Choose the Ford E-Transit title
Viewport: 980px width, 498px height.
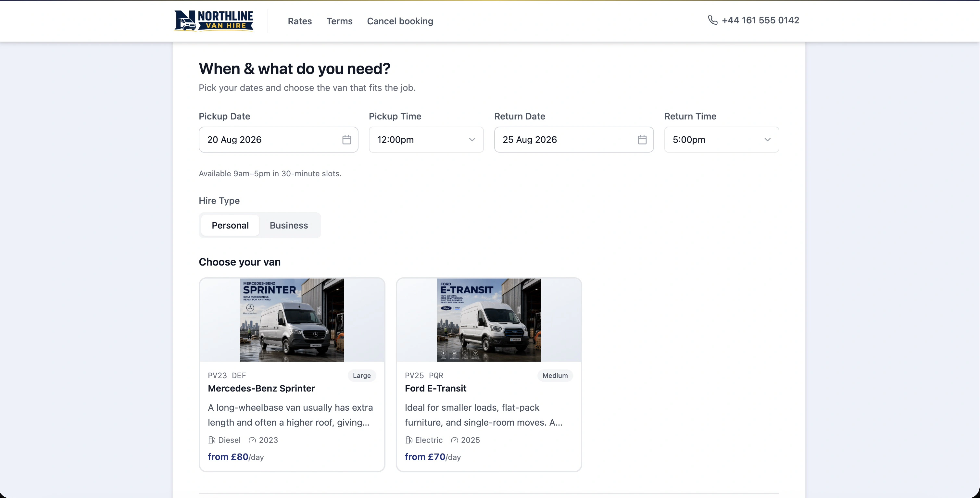[x=435, y=388]
